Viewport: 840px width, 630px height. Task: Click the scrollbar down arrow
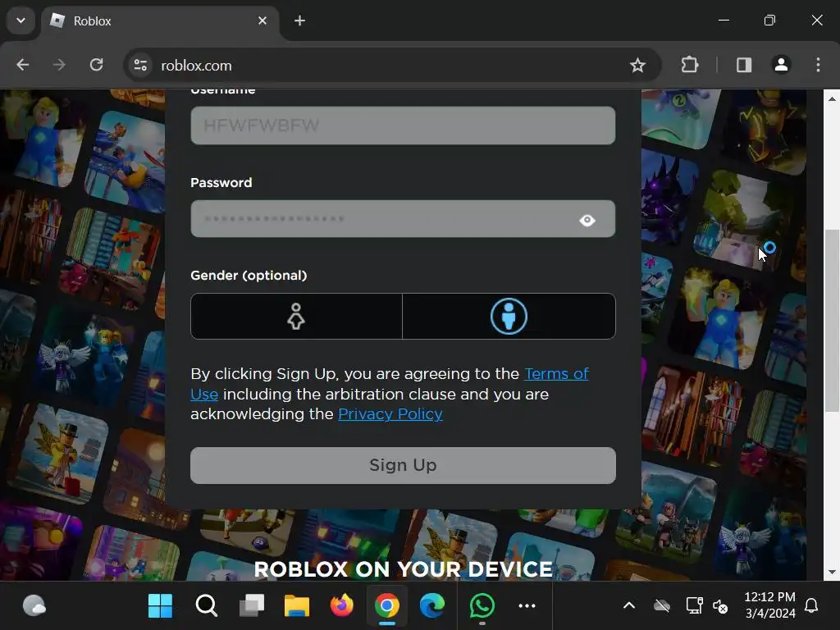[832, 572]
